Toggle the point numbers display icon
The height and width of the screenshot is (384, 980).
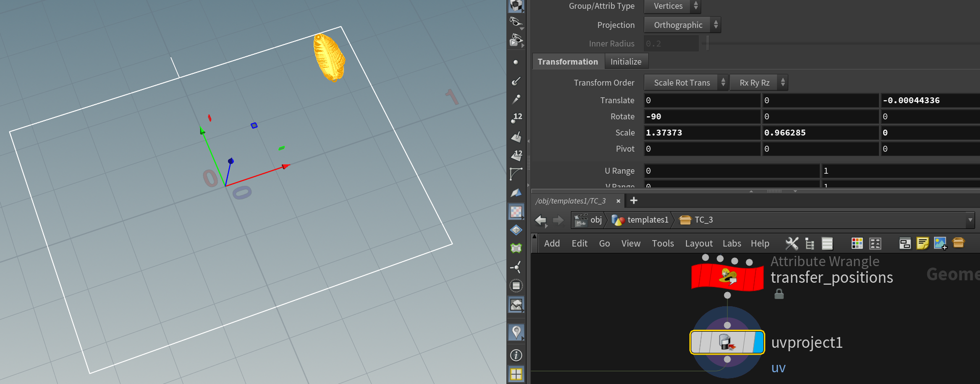pyautogui.click(x=516, y=118)
